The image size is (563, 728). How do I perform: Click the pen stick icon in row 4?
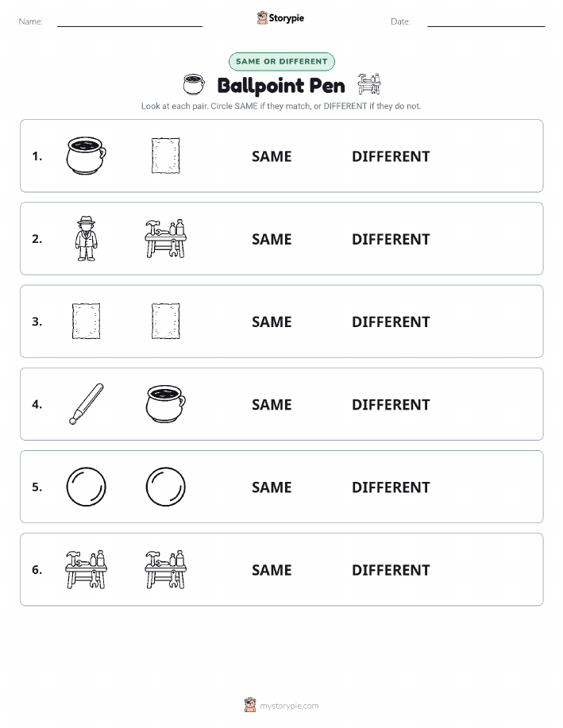(87, 404)
